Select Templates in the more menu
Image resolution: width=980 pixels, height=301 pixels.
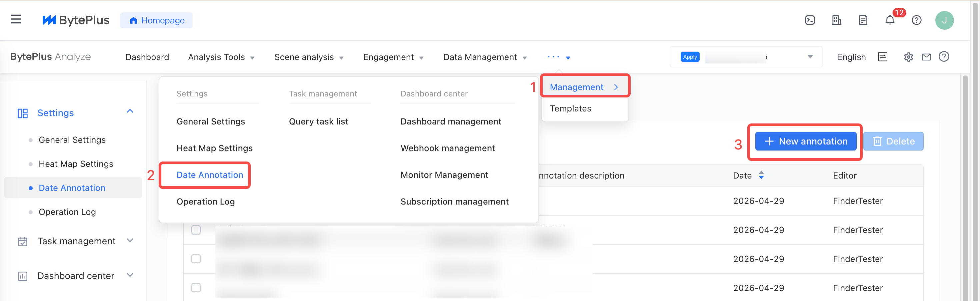point(570,108)
